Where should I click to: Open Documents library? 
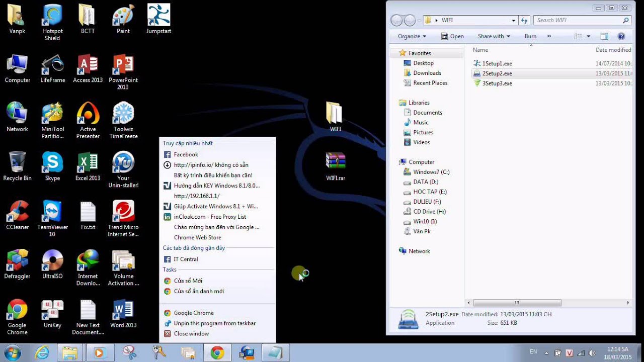tap(428, 113)
